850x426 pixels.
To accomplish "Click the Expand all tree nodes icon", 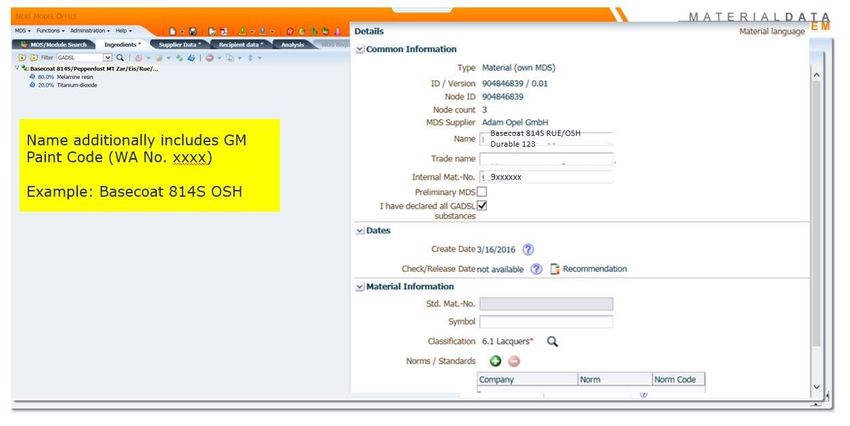I will tap(22, 57).
